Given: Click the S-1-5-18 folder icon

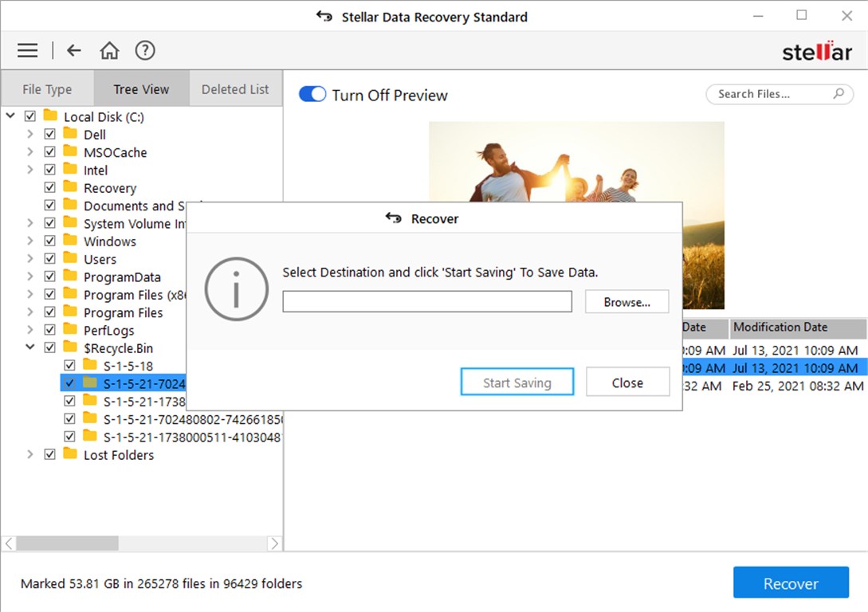Looking at the screenshot, I should [x=90, y=364].
